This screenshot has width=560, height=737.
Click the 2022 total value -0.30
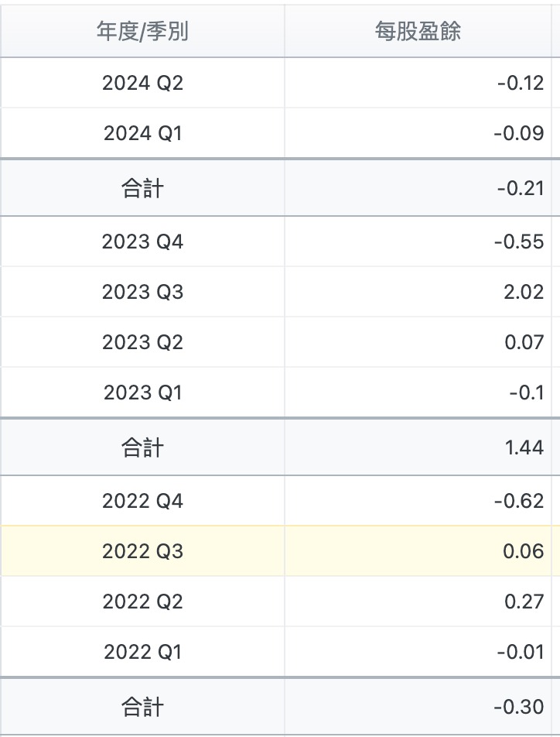point(519,706)
